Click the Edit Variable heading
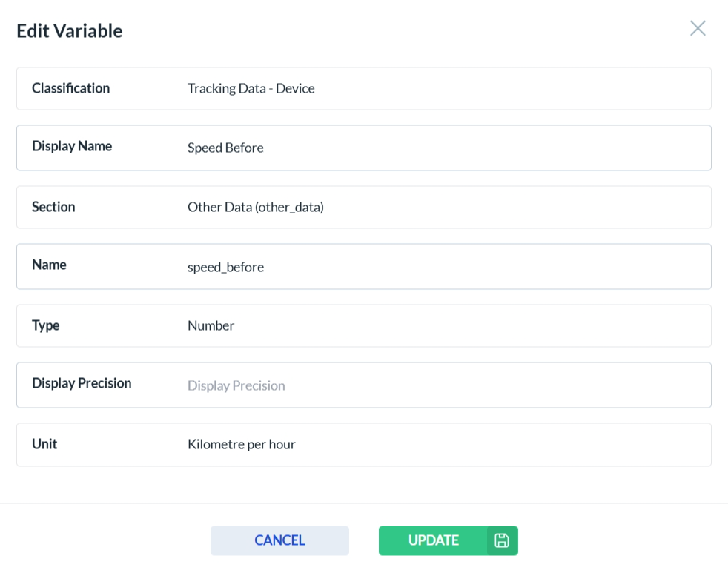The width and height of the screenshot is (728, 573). (x=70, y=30)
